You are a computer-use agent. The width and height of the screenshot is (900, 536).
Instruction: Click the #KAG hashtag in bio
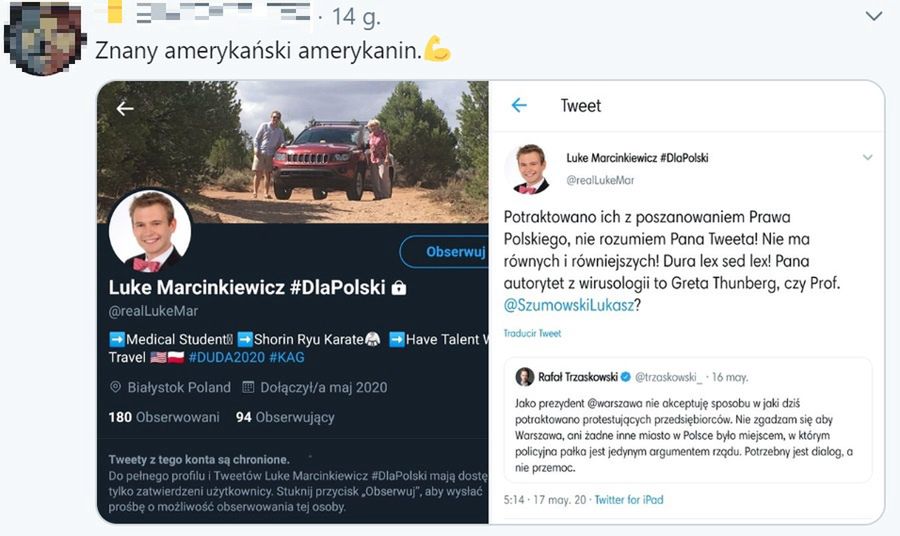[x=288, y=357]
